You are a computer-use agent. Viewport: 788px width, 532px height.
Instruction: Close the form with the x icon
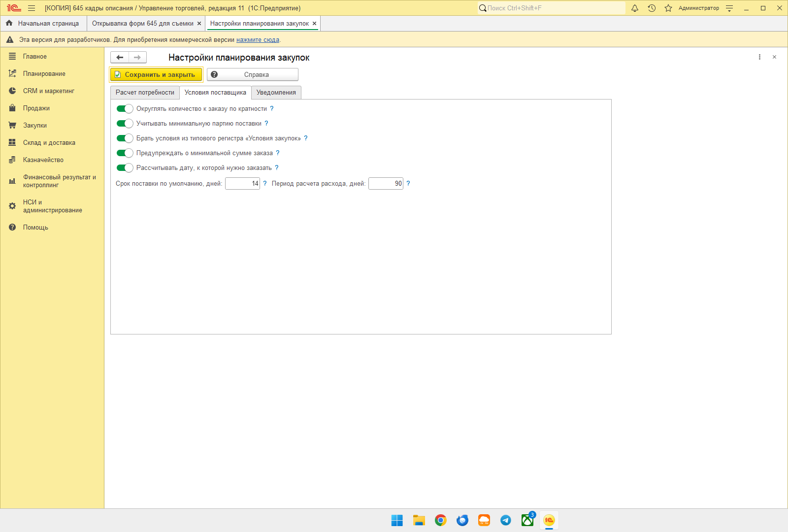pos(774,57)
